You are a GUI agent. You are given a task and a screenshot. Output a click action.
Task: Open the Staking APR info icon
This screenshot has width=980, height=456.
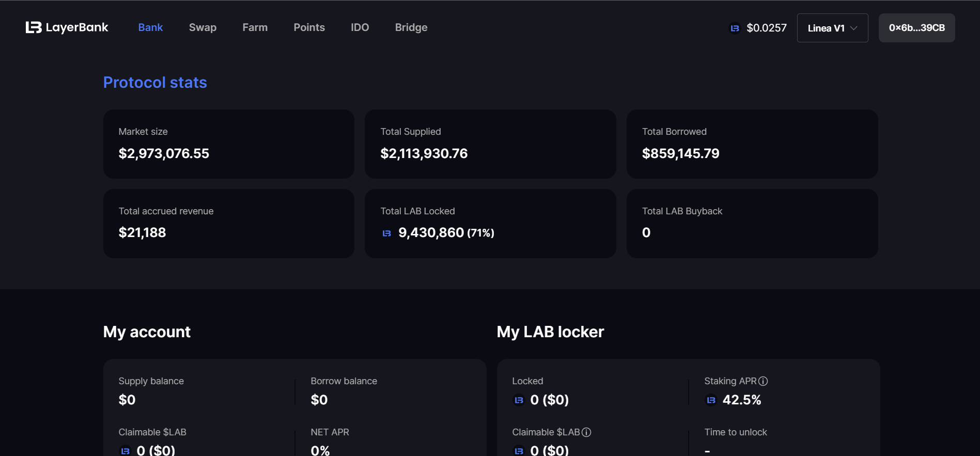pyautogui.click(x=763, y=381)
